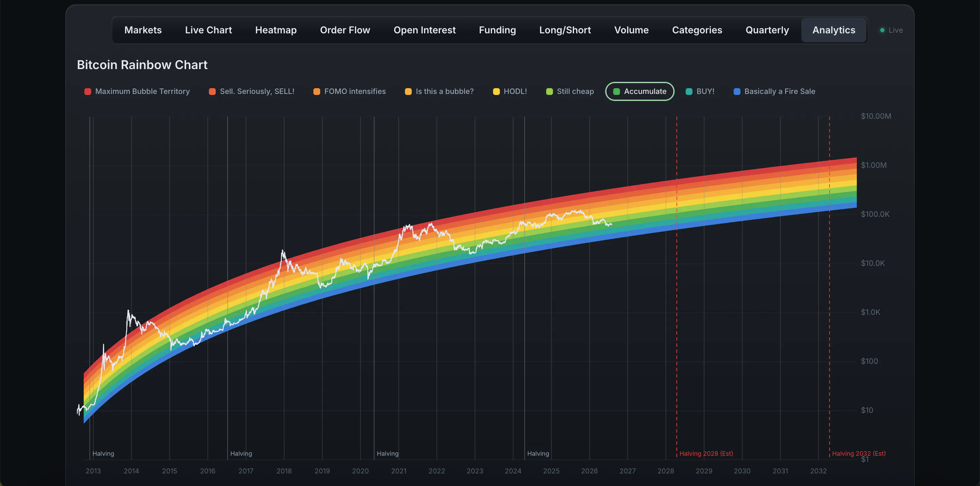Click the 2026 year axis label

pos(589,471)
